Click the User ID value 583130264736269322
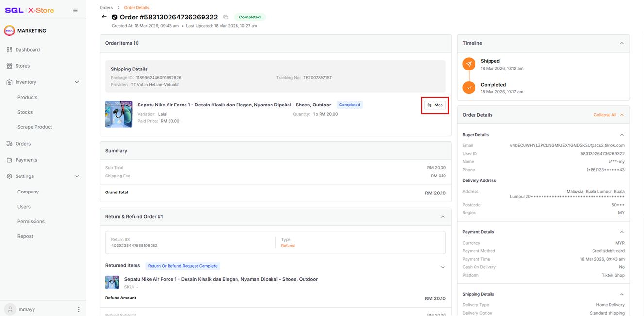The image size is (644, 316). click(603, 154)
